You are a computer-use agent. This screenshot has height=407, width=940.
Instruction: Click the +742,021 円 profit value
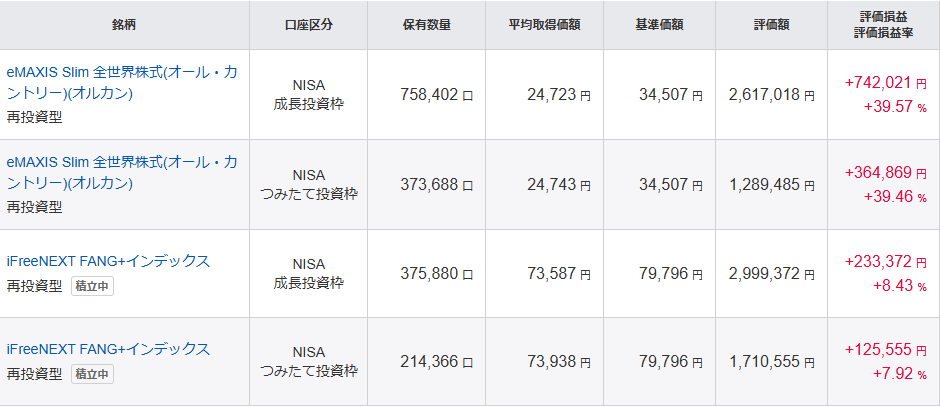(877, 83)
